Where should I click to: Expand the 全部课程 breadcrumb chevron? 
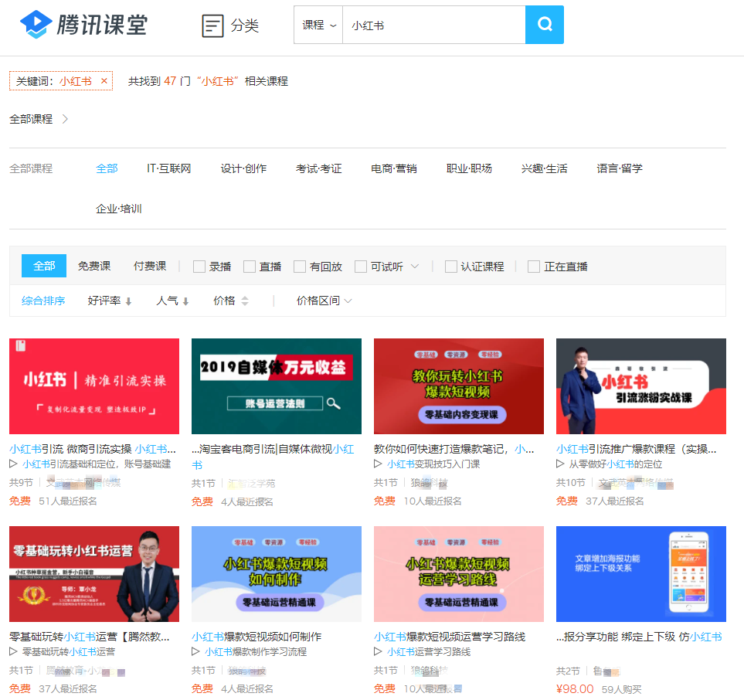(65, 119)
